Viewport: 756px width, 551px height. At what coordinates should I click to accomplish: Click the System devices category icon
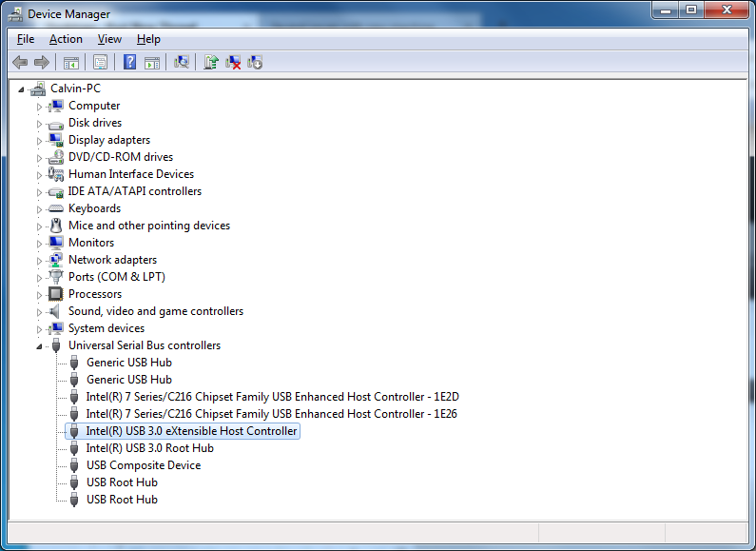[56, 328]
